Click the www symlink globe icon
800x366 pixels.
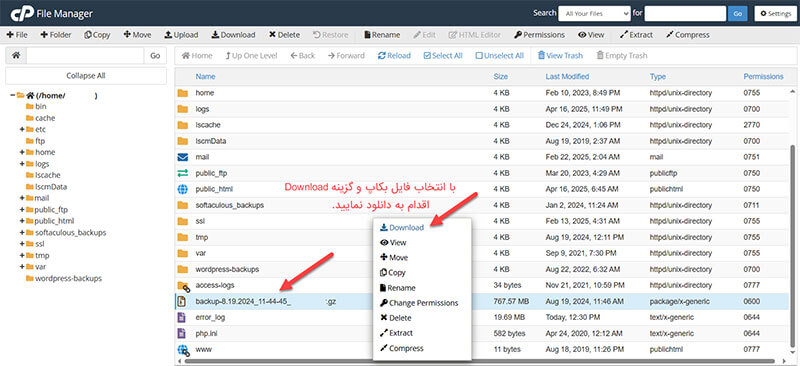pyautogui.click(x=183, y=350)
